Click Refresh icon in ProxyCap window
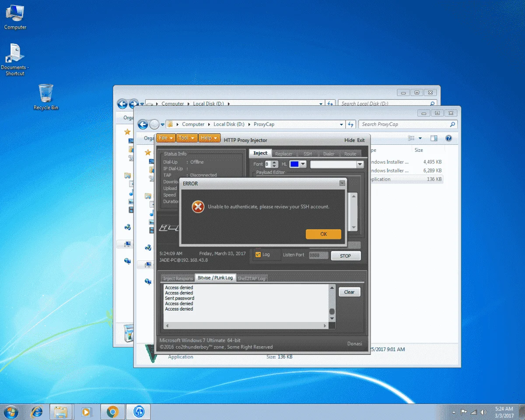 [350, 124]
